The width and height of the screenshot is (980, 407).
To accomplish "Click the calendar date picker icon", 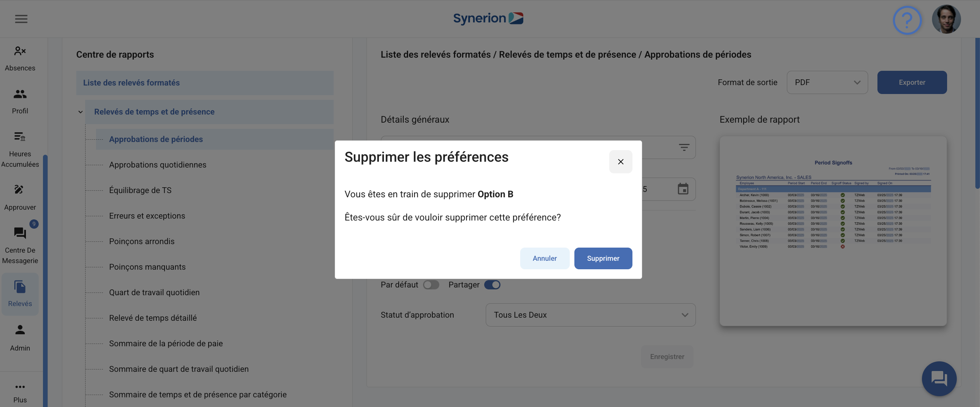I will pos(683,189).
